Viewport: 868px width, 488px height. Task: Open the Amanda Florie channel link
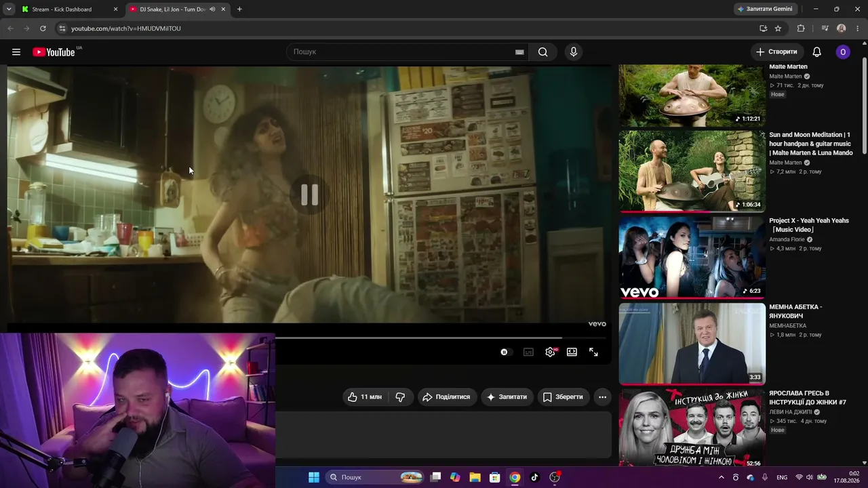click(787, 239)
